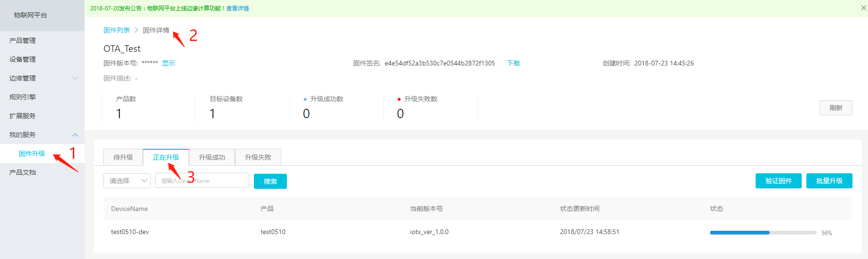Expand the 边缘管理 sidebar chevron
The height and width of the screenshot is (259, 868).
click(75, 78)
